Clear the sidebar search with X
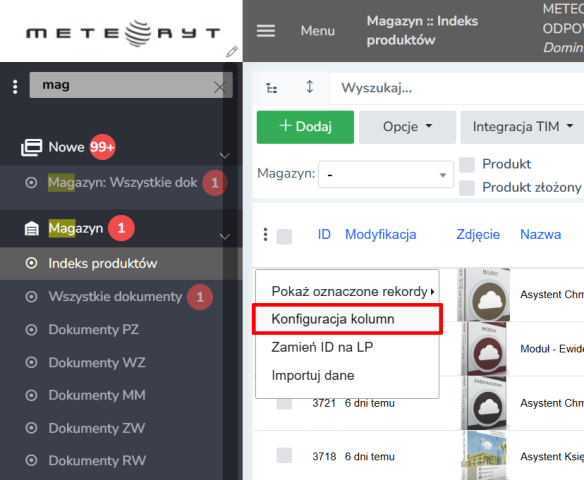This screenshot has width=584, height=480. (x=220, y=88)
